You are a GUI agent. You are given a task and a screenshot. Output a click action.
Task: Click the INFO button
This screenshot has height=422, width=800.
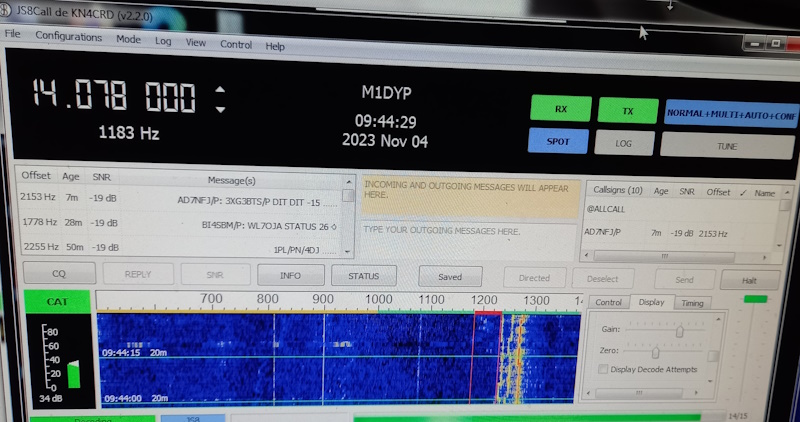pyautogui.click(x=290, y=276)
